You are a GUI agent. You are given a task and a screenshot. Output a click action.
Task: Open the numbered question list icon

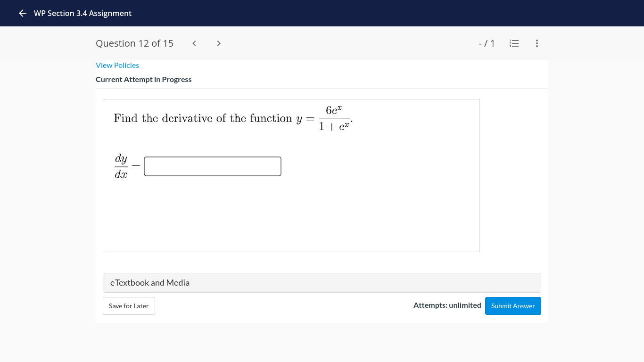514,43
